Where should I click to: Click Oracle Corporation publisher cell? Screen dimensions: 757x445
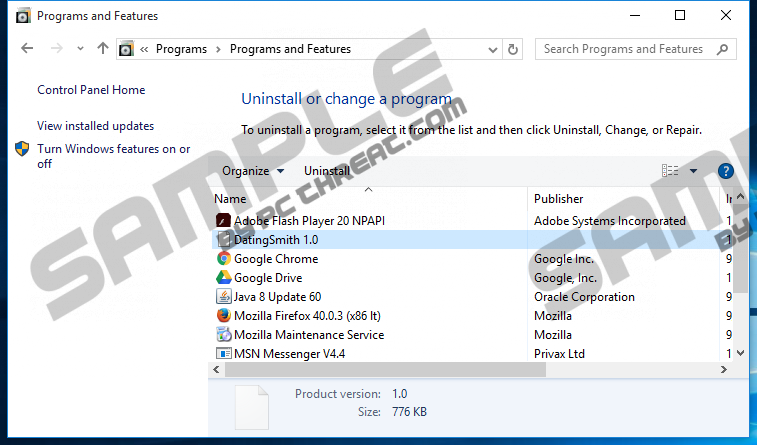[x=584, y=297]
